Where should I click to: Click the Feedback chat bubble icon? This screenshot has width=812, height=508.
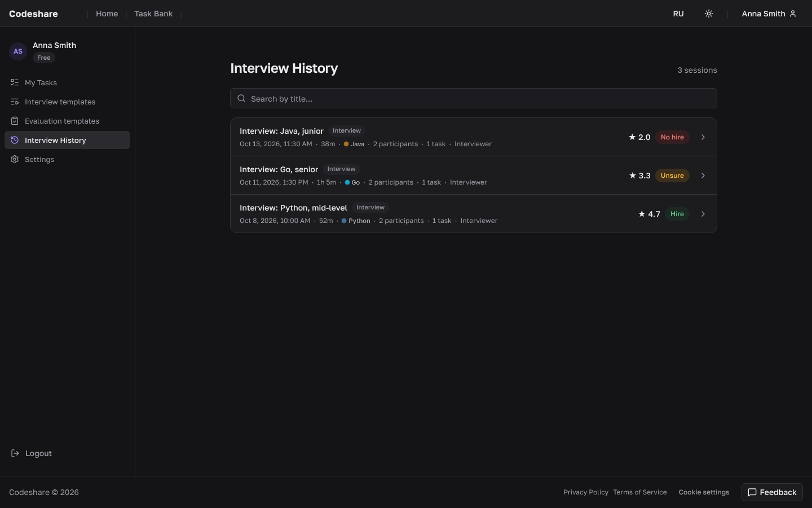coord(752,492)
